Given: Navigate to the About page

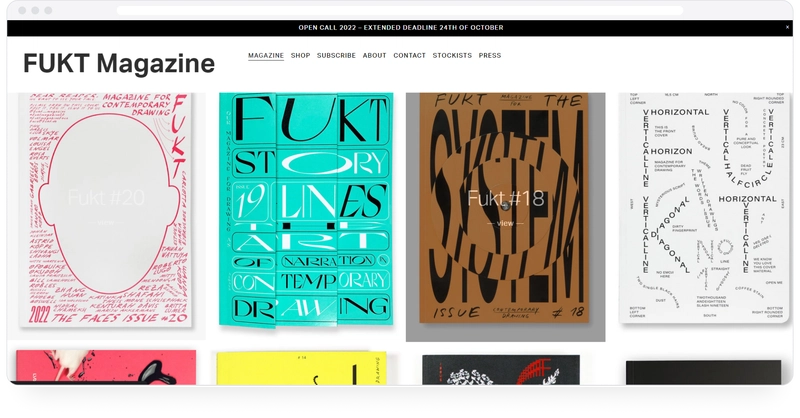Looking at the screenshot, I should pos(374,56).
